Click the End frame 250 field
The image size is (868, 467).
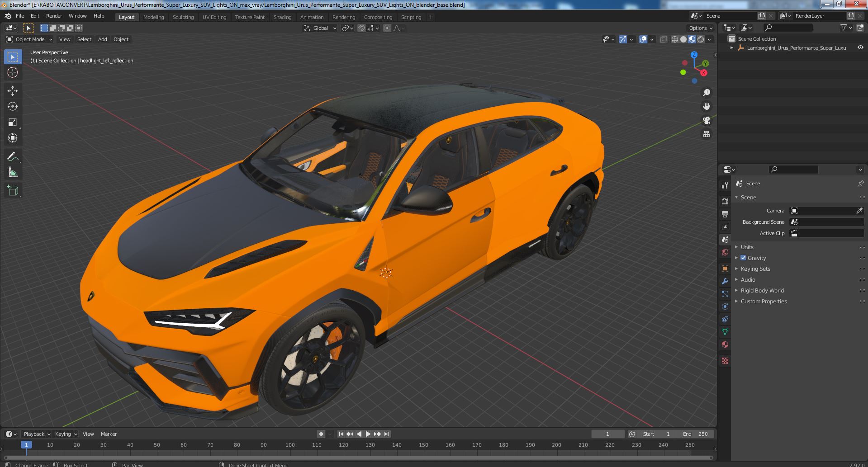click(x=696, y=434)
